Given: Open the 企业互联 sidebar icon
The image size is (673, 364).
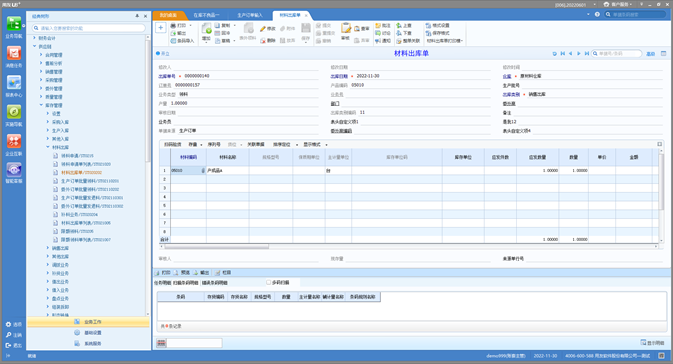Looking at the screenshot, I should pyautogui.click(x=14, y=141).
